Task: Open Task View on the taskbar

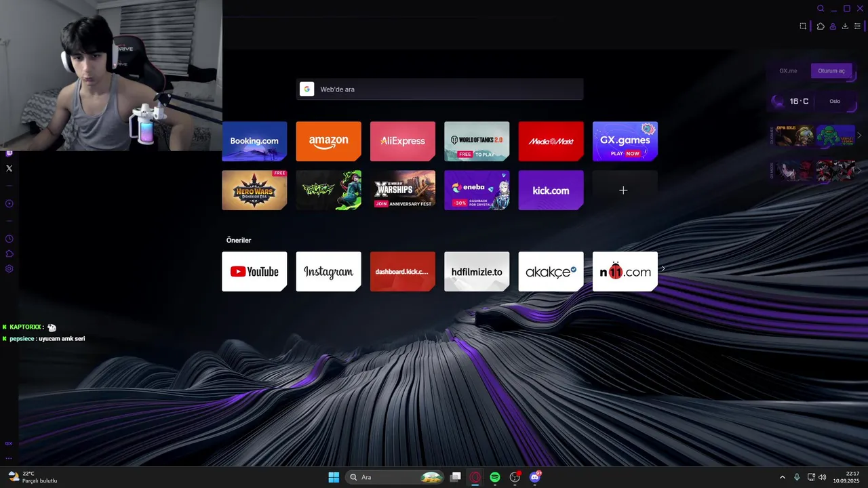Action: point(456,477)
